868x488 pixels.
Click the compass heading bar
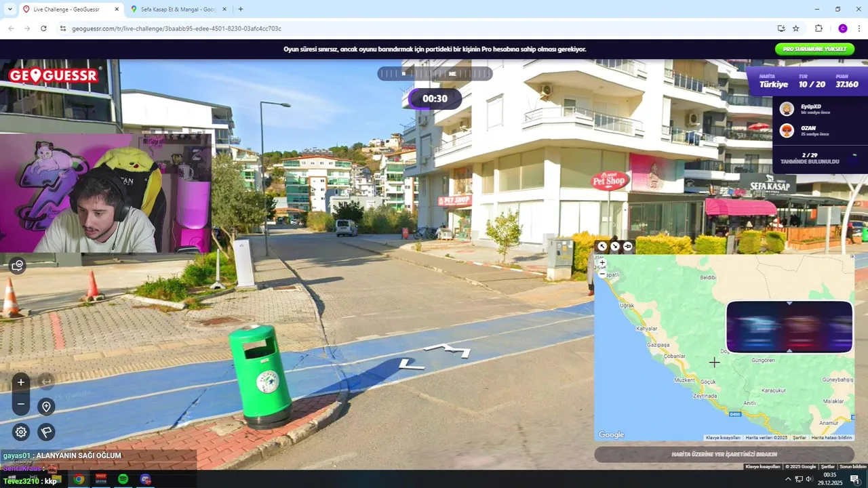[x=435, y=73]
